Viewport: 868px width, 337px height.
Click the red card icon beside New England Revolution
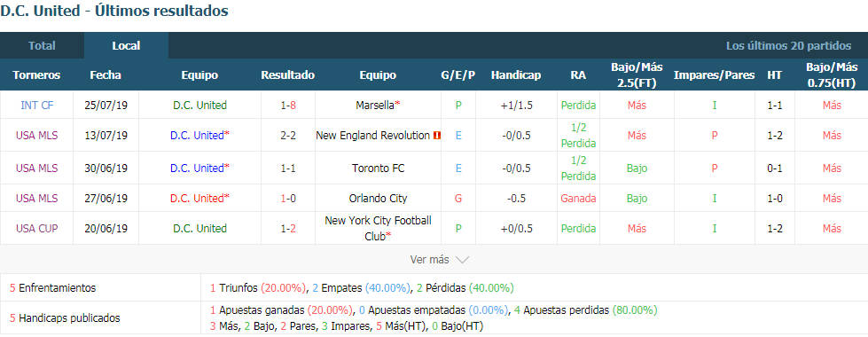click(437, 135)
